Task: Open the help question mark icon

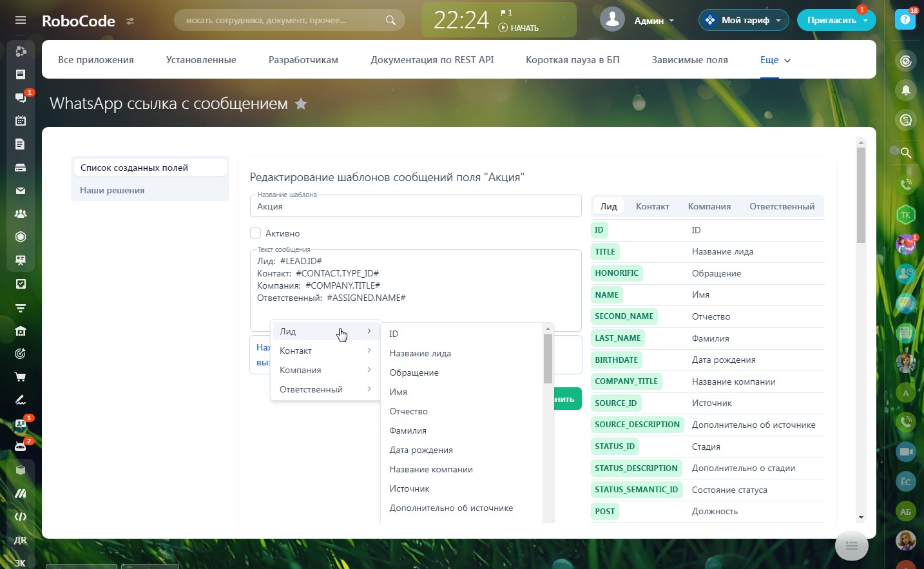Action: pos(905,20)
